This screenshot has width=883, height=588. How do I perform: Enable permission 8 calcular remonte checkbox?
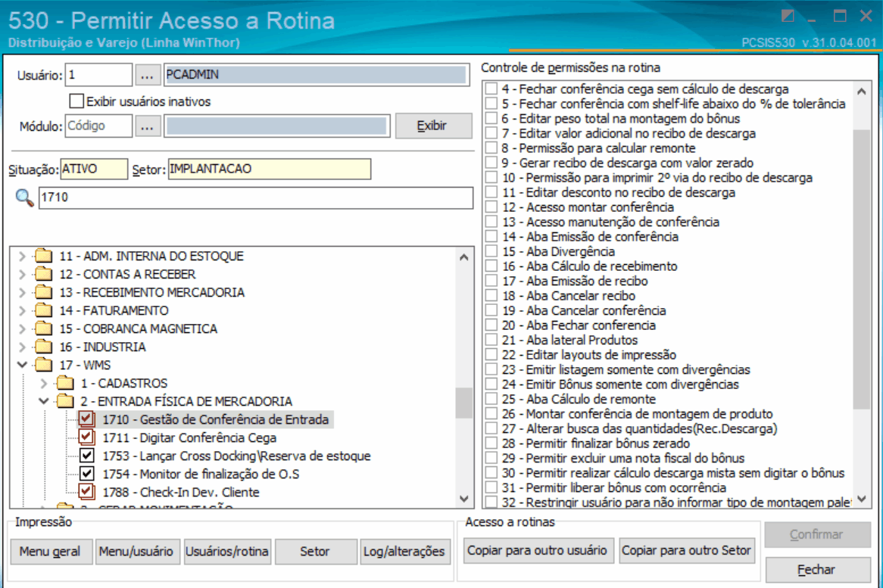pos(491,148)
